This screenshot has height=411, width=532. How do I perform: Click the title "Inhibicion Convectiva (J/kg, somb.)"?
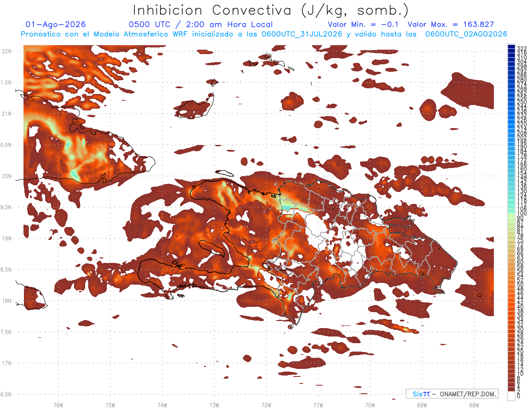271,10
